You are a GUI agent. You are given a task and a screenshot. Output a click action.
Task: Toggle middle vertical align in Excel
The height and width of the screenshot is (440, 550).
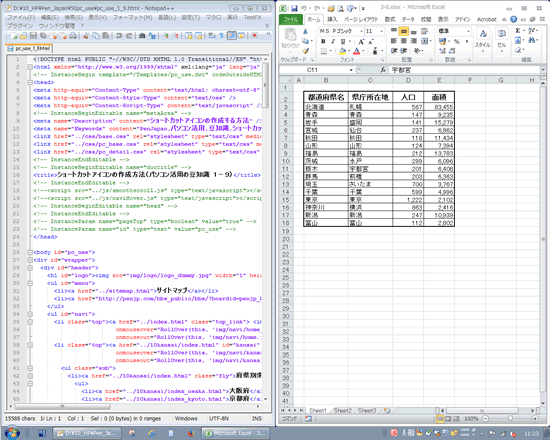click(x=404, y=32)
